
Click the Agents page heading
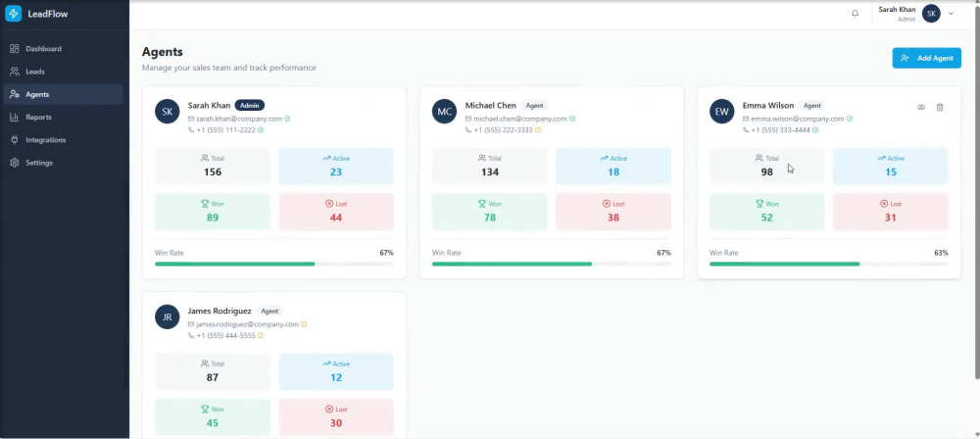pyautogui.click(x=163, y=52)
